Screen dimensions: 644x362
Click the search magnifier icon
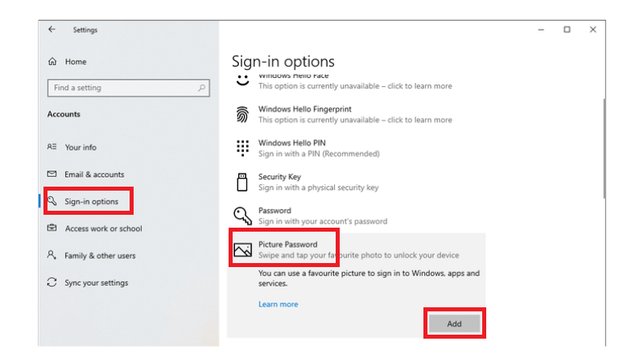pos(201,88)
